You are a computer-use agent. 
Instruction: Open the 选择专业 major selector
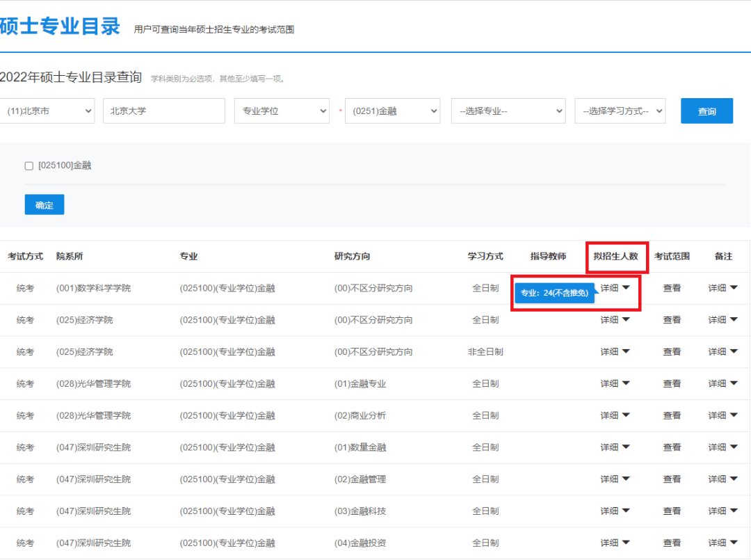click(x=508, y=111)
